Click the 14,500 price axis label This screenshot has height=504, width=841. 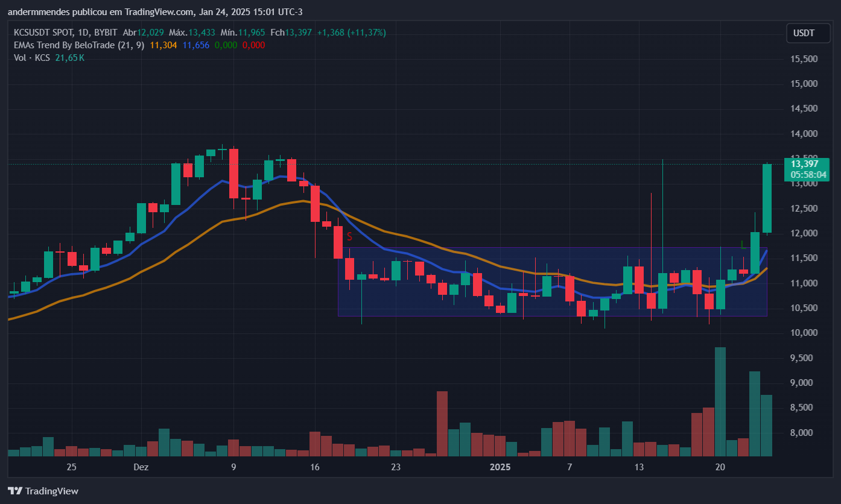(x=804, y=109)
